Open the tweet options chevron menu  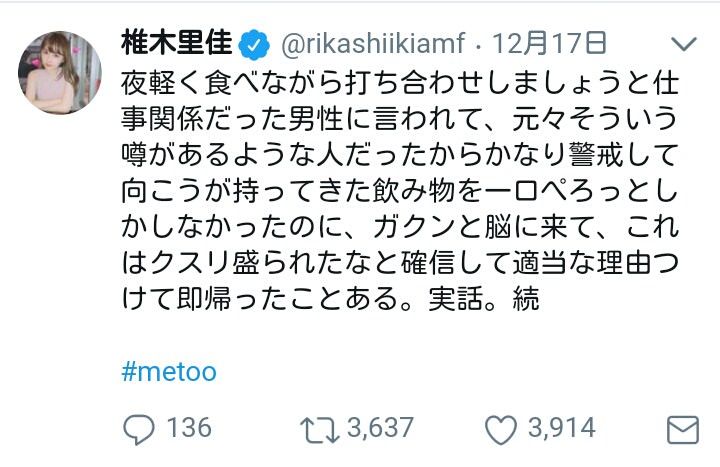pyautogui.click(x=683, y=44)
